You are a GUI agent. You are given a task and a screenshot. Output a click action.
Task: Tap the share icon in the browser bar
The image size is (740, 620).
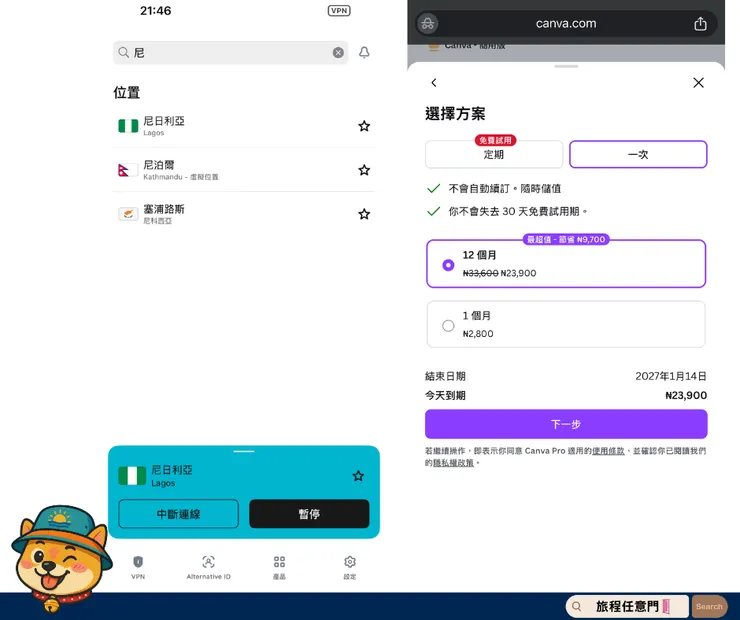700,23
